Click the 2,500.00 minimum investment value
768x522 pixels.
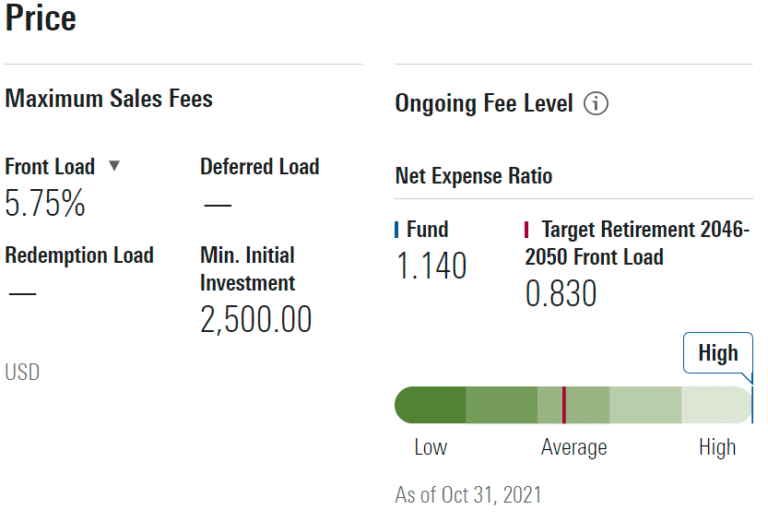pyautogui.click(x=256, y=320)
